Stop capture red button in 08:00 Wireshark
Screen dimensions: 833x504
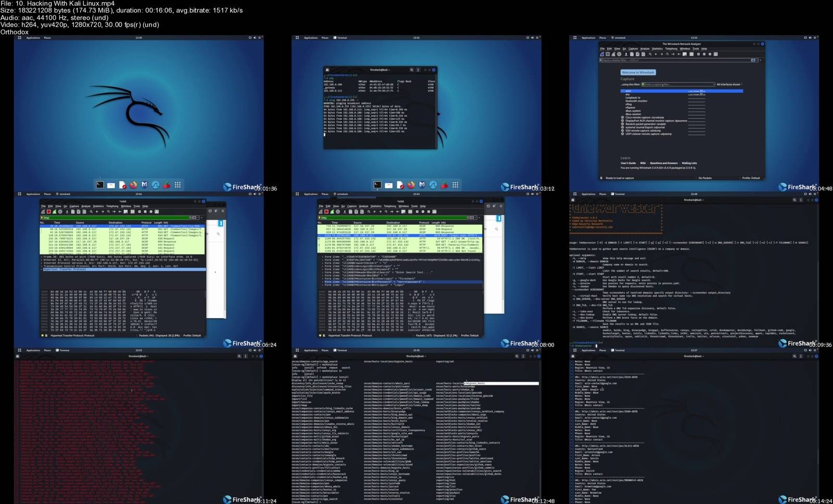click(x=326, y=212)
